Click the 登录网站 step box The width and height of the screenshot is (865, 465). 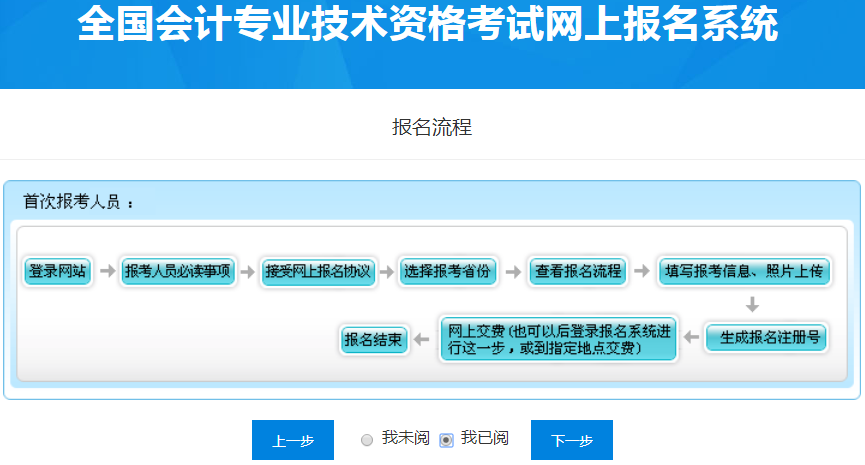[57, 272]
